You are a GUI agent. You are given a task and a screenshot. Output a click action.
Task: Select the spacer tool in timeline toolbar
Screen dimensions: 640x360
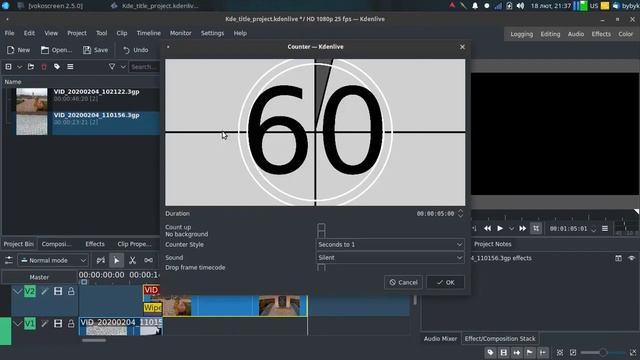click(x=149, y=260)
